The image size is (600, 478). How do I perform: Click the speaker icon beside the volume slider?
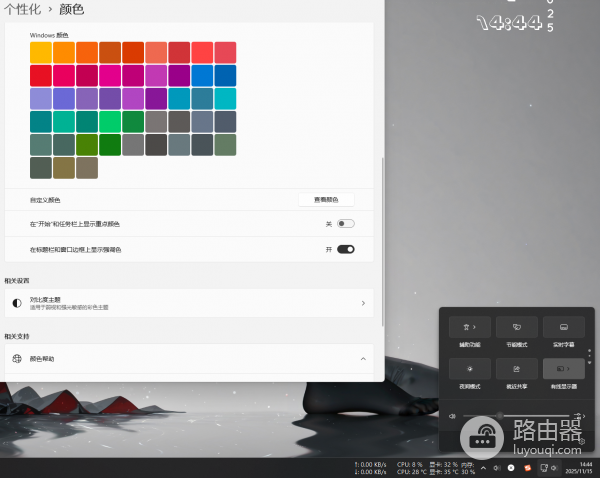453,416
